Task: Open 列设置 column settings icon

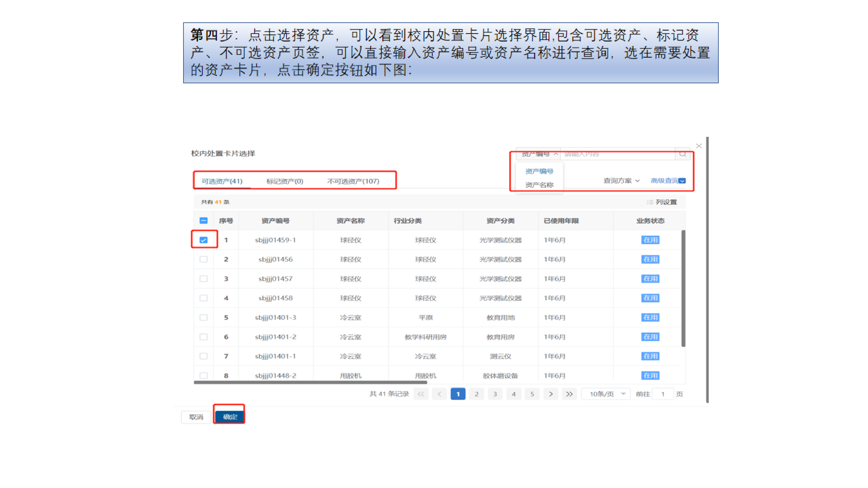Action: (x=650, y=202)
